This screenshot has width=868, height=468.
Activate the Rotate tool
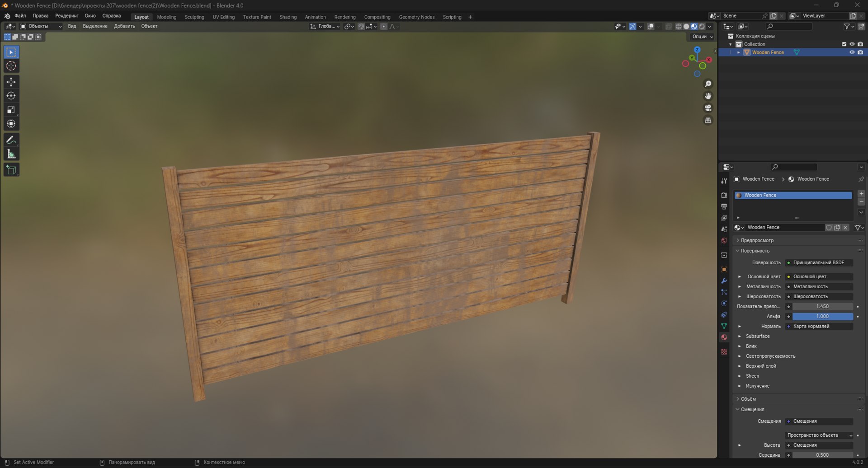coord(11,96)
